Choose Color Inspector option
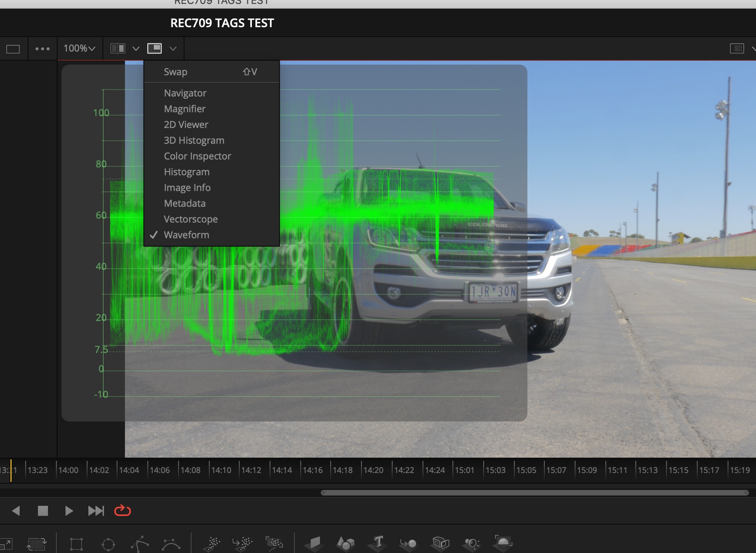This screenshot has height=553, width=756. coord(212,156)
